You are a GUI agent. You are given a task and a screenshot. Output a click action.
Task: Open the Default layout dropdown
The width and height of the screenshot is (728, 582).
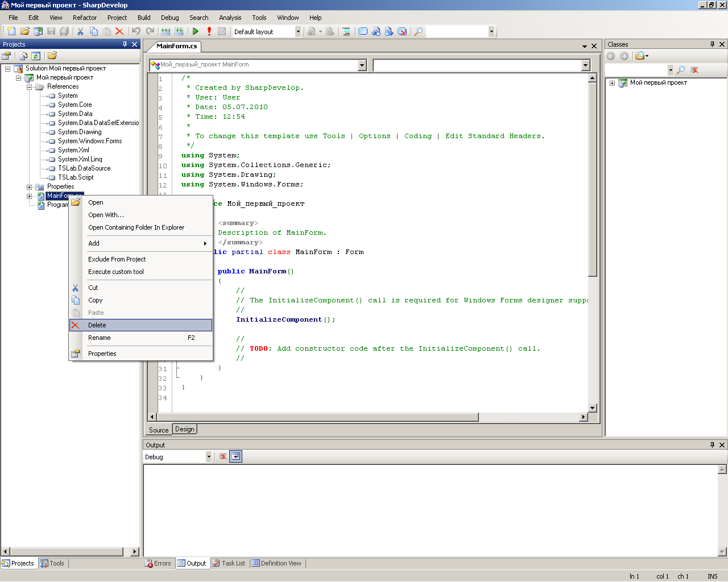(298, 32)
